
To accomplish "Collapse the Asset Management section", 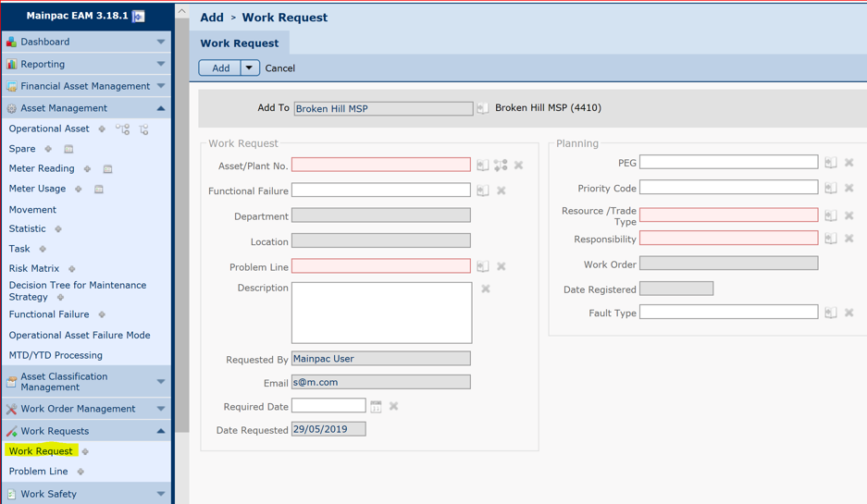I will click(x=161, y=108).
